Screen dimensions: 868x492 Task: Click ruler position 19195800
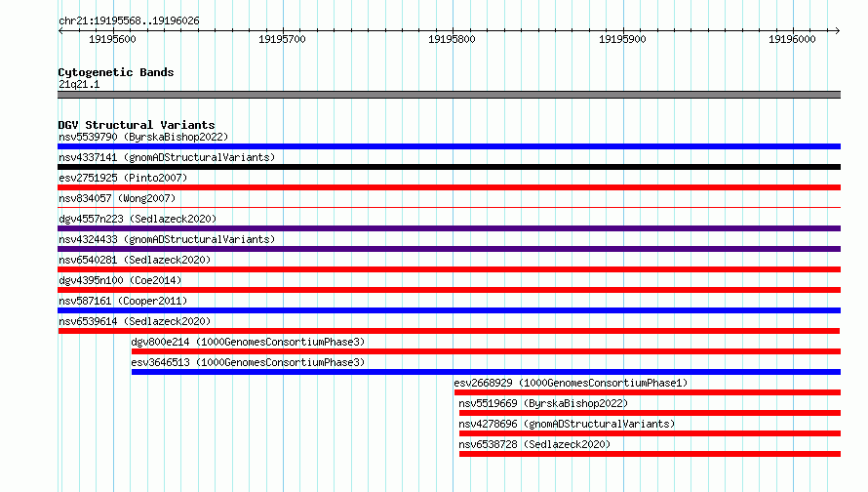(x=452, y=39)
